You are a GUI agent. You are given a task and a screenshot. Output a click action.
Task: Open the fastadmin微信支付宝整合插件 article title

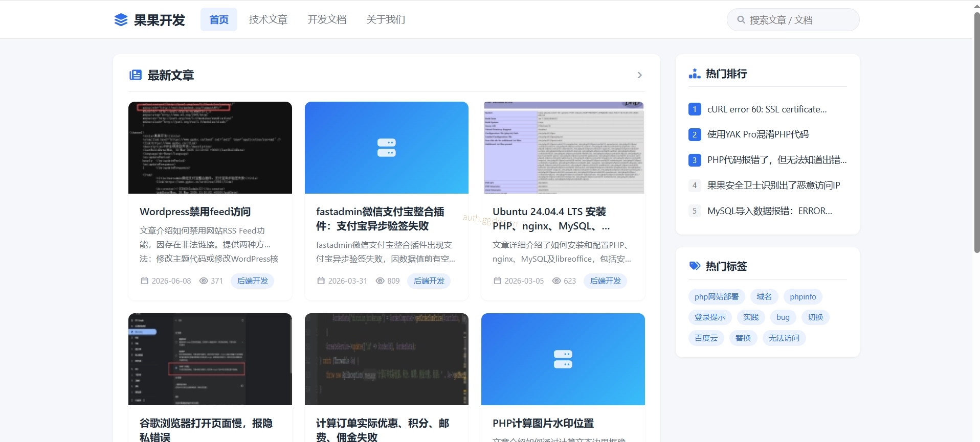click(380, 219)
